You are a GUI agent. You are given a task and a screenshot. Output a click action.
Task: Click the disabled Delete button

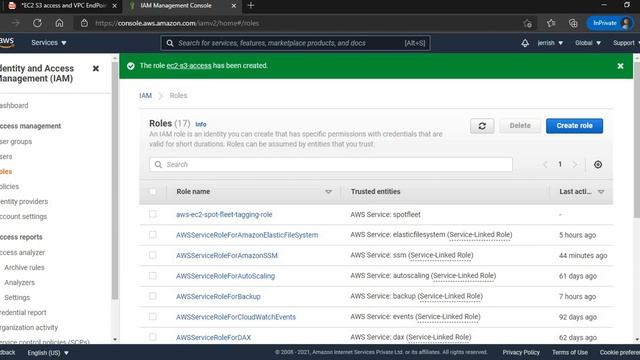point(520,126)
